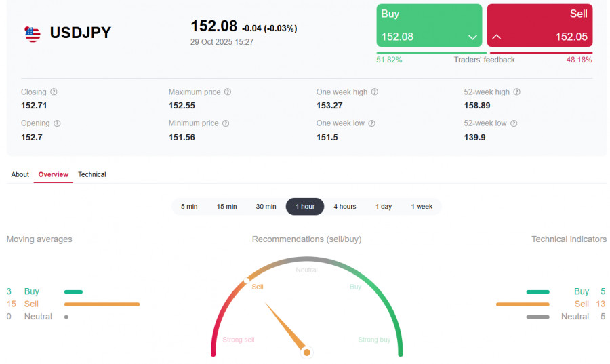Click the Strong buy gauge label
The height and width of the screenshot is (364, 610).
(x=374, y=340)
